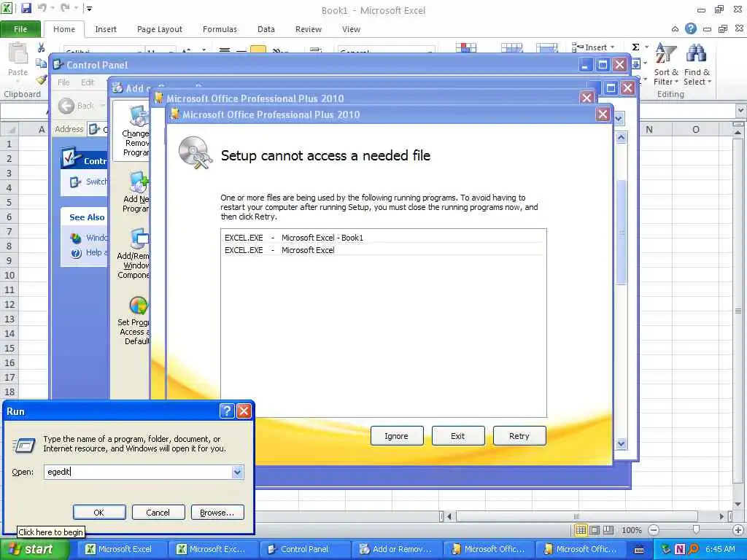Screen dimensions: 747x560
Task: Click the Excel zoom slider handle
Action: coord(696,529)
